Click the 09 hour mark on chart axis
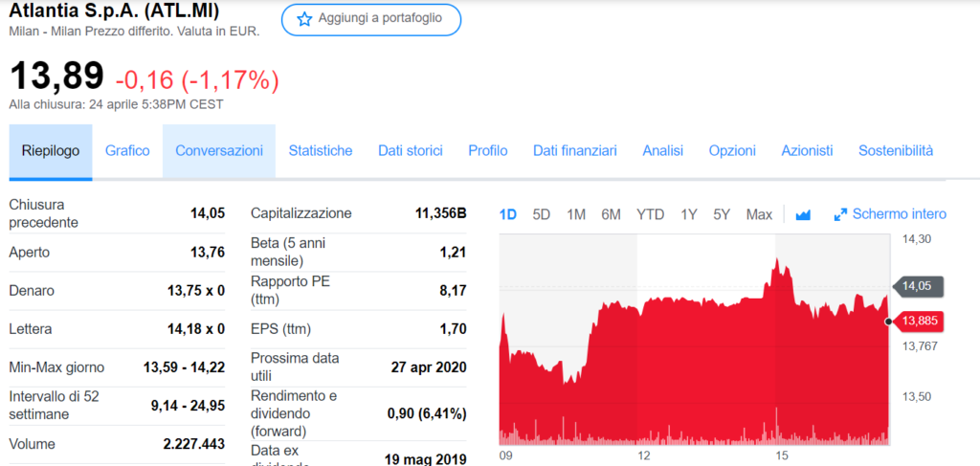Screen dimensions: 980x466 click(x=505, y=455)
